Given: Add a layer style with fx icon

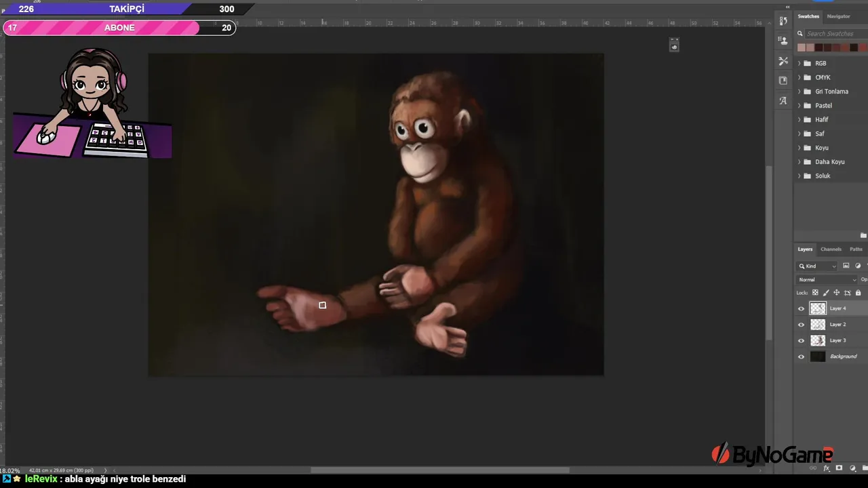Looking at the screenshot, I should tap(827, 468).
